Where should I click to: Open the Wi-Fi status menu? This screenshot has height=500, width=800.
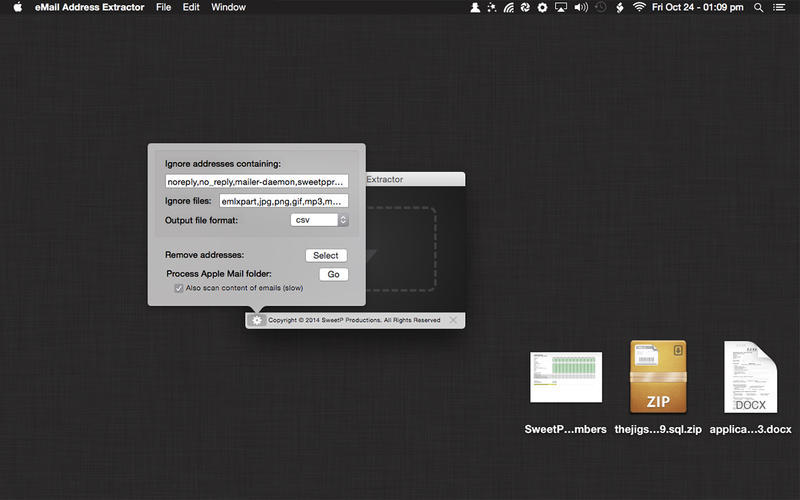pyautogui.click(x=639, y=7)
